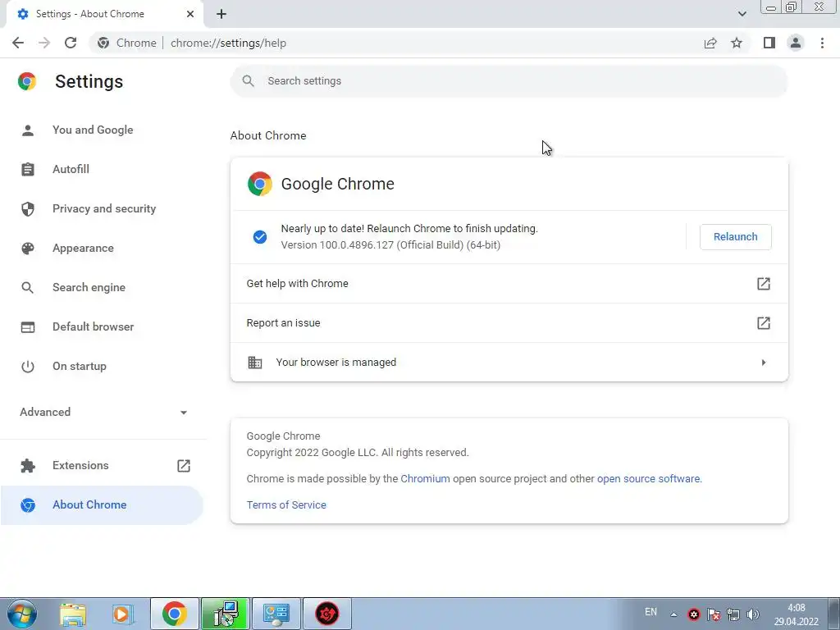The image size is (840, 630).
Task: Go back using the browser back arrow
Action: (18, 43)
